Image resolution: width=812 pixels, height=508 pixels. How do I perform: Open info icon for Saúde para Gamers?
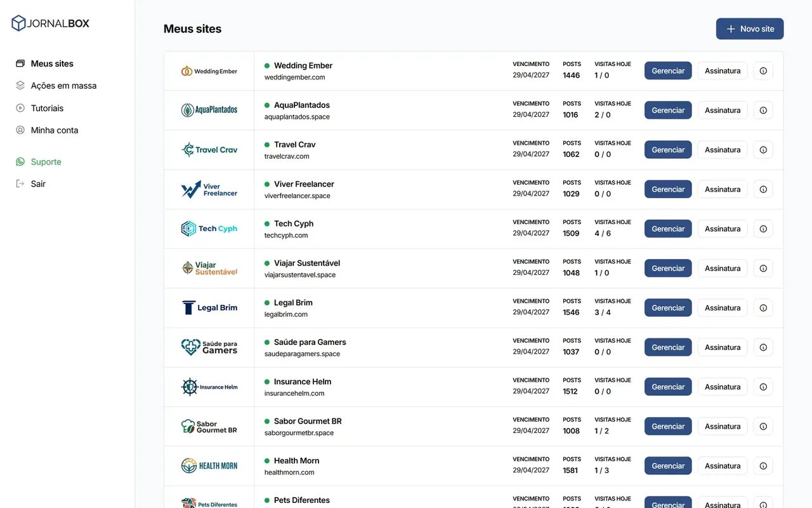coord(763,347)
